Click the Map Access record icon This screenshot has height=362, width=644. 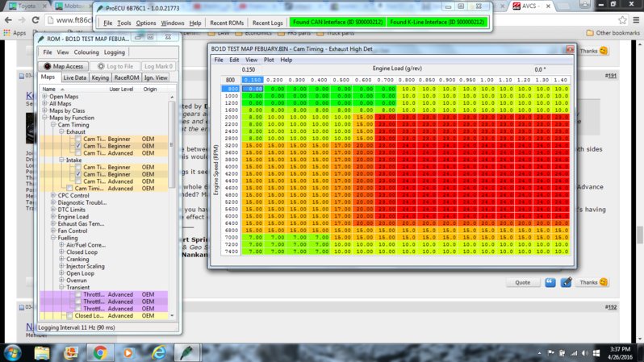point(48,66)
